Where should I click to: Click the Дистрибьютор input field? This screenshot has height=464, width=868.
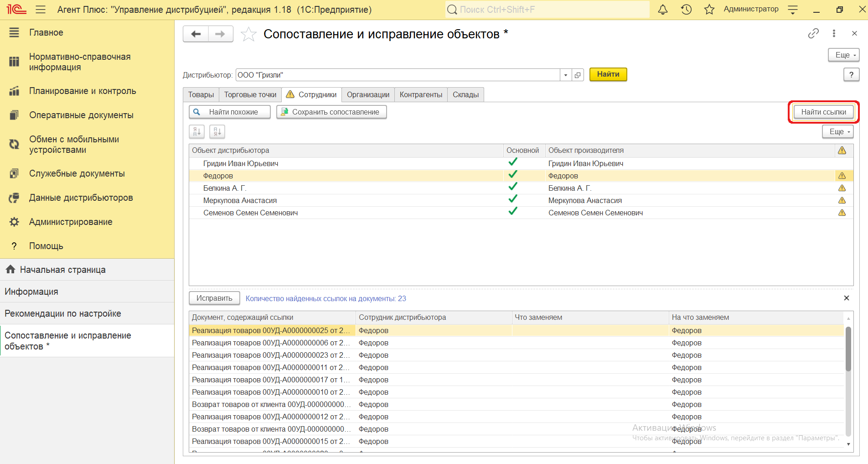[398, 75]
